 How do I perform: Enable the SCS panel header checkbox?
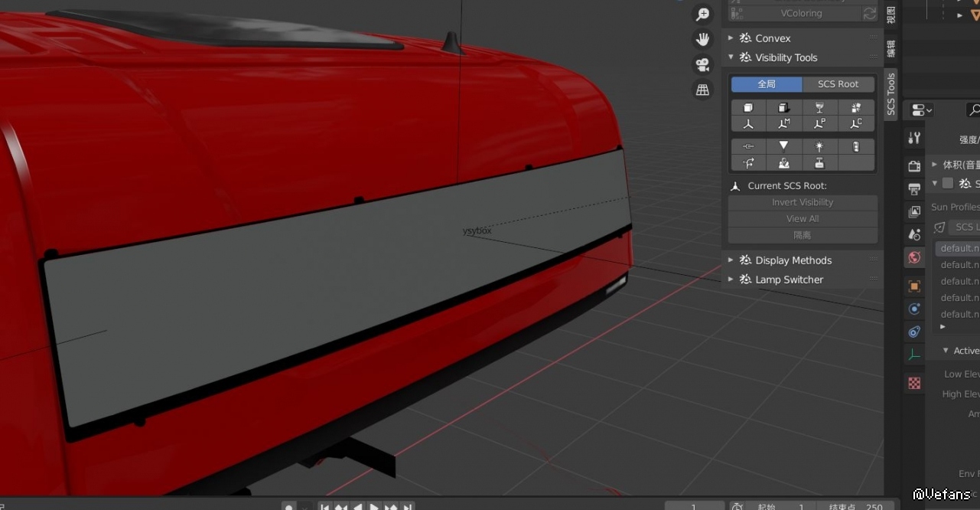click(x=948, y=183)
